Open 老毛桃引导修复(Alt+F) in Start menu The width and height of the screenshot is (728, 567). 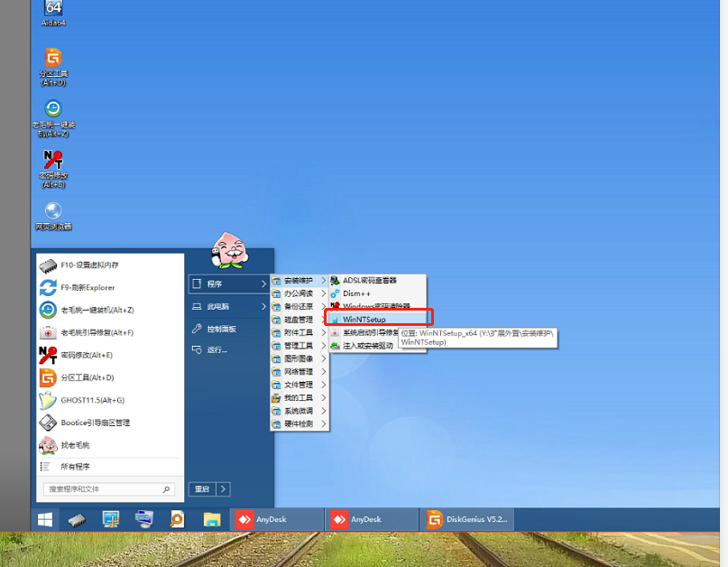point(110,333)
